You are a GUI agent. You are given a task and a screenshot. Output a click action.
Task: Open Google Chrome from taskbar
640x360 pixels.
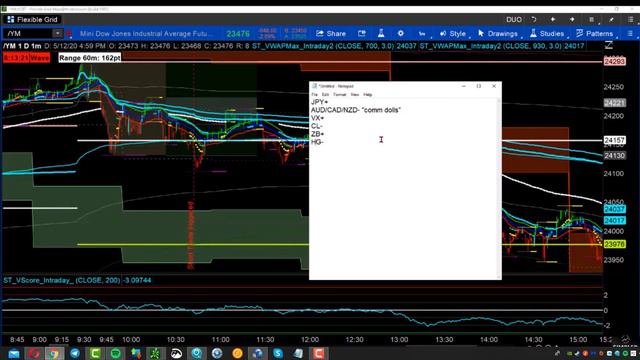click(x=54, y=353)
